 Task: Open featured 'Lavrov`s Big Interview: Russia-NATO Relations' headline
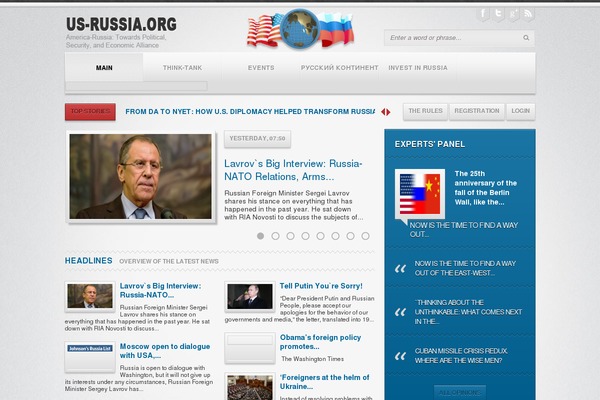[293, 170]
